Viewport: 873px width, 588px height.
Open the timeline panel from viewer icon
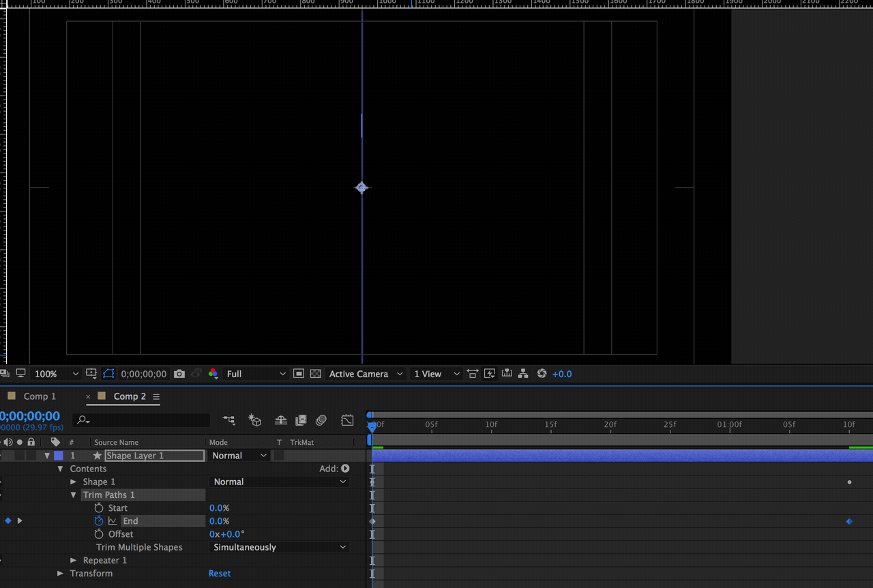[507, 374]
